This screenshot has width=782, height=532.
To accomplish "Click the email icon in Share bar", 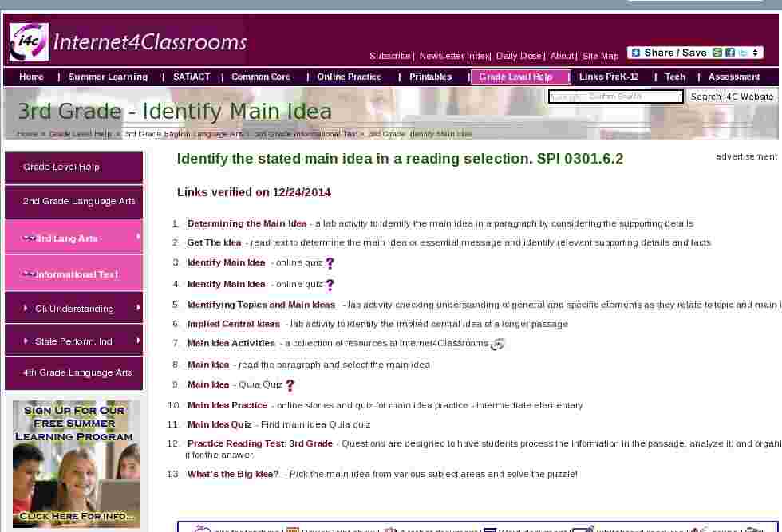I will pos(717,53).
